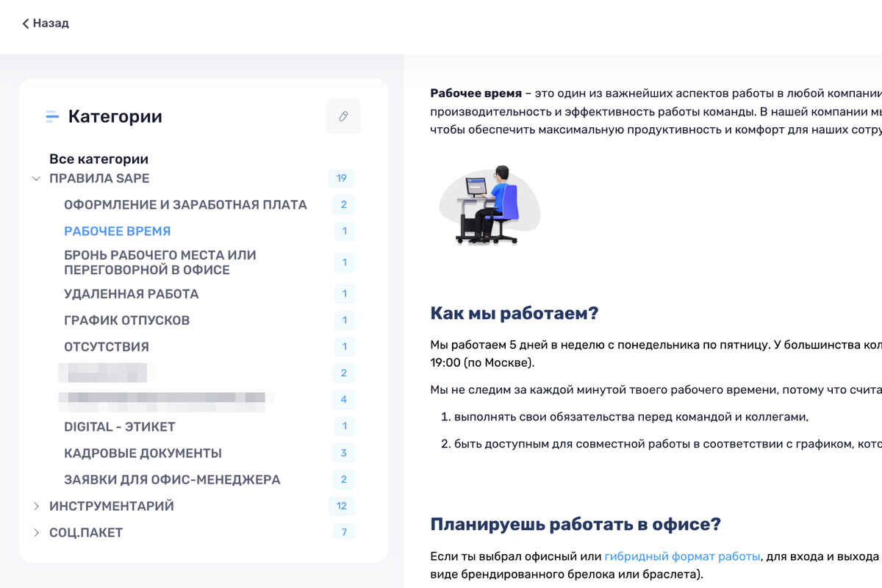Click the Категории list icon
The width and height of the screenshot is (882, 588).
tap(52, 116)
